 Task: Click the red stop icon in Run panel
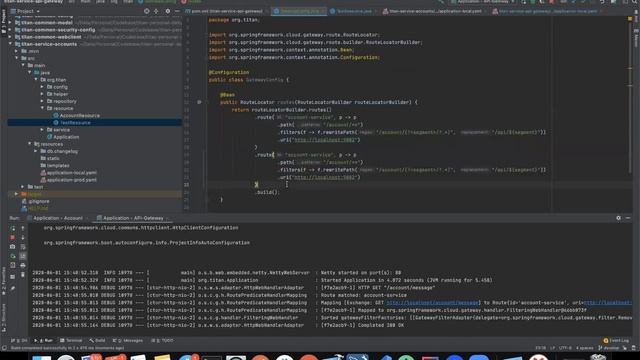13,238
